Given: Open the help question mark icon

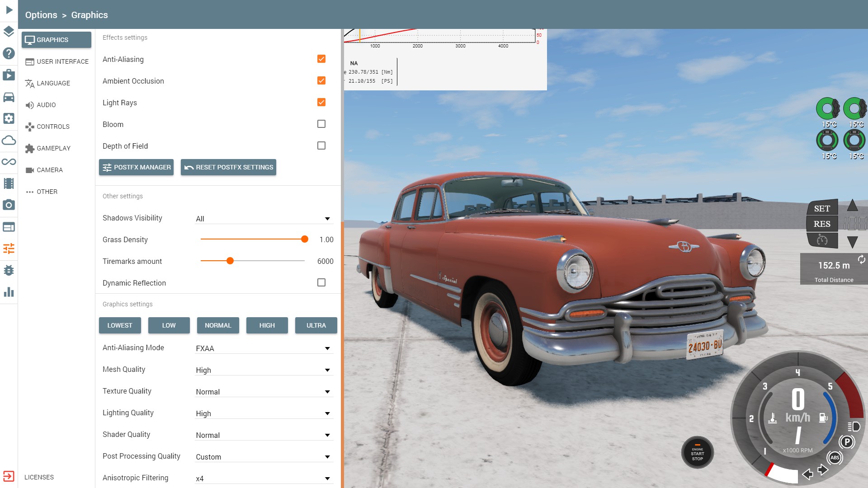Looking at the screenshot, I should [x=9, y=53].
